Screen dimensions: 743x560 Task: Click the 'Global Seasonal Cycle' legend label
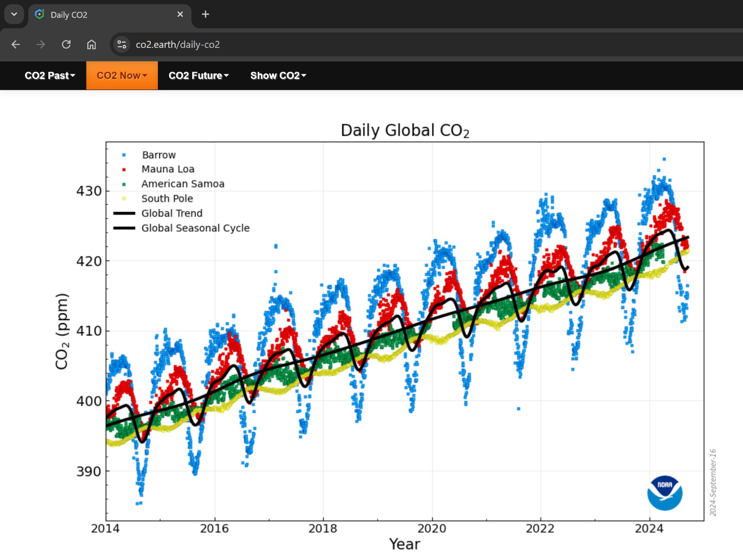tap(196, 228)
